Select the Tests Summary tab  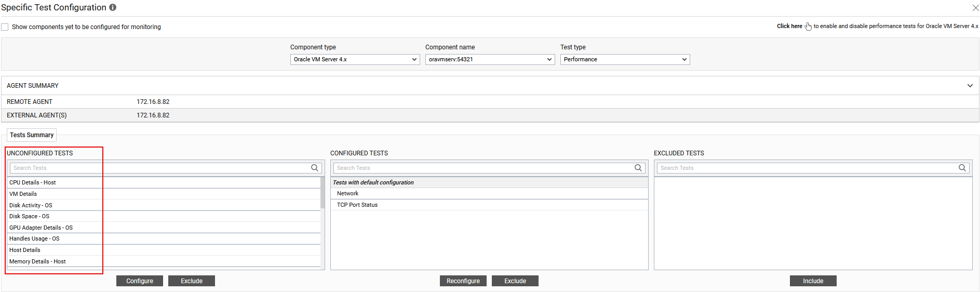click(x=32, y=135)
